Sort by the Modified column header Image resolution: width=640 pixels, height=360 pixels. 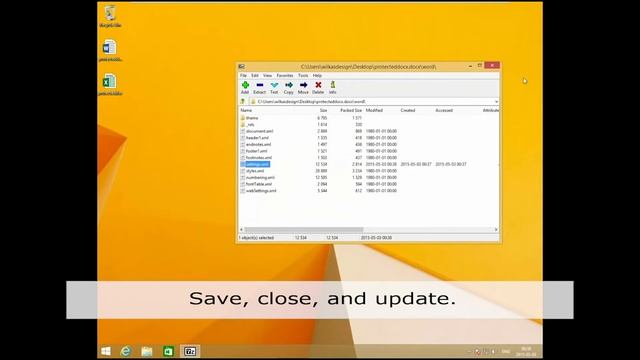374,111
